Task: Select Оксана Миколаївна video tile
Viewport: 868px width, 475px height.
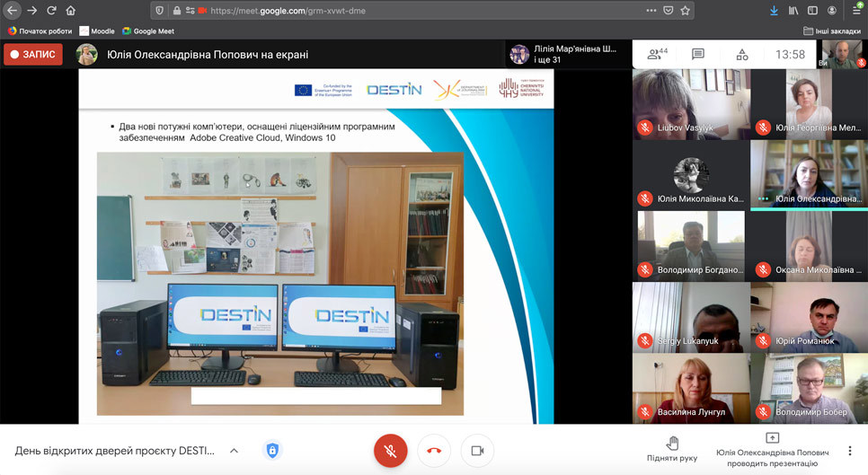Action: tap(810, 246)
